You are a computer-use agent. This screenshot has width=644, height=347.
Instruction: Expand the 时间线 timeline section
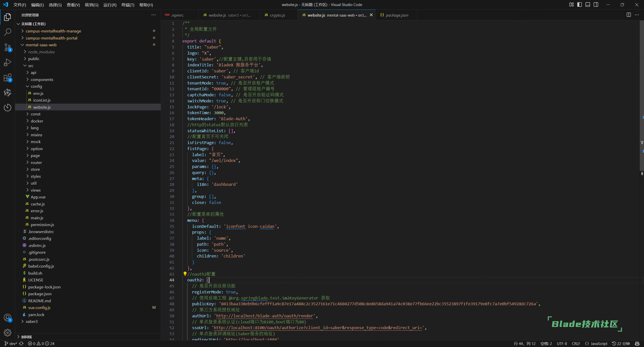(88, 337)
